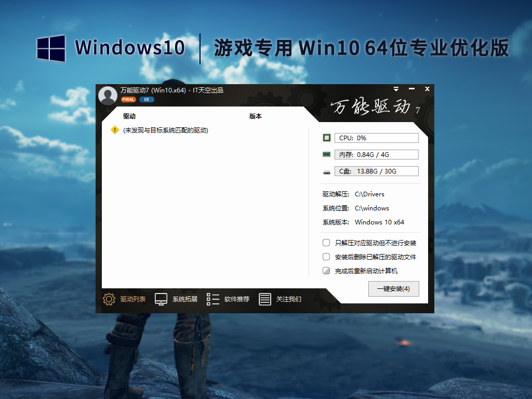Toggle 完成后重新启动计算机 option
The image size is (532, 399).
point(326,270)
